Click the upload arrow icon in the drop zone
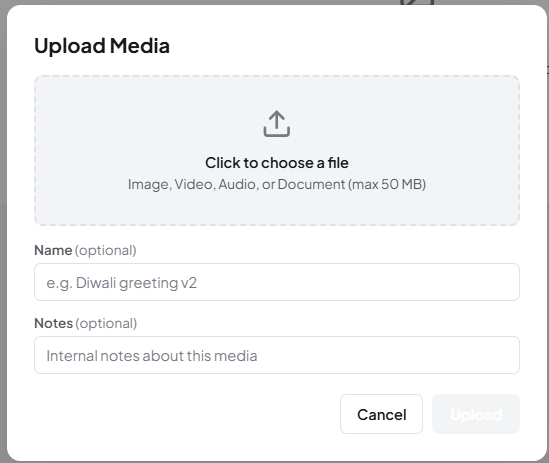 (277, 124)
